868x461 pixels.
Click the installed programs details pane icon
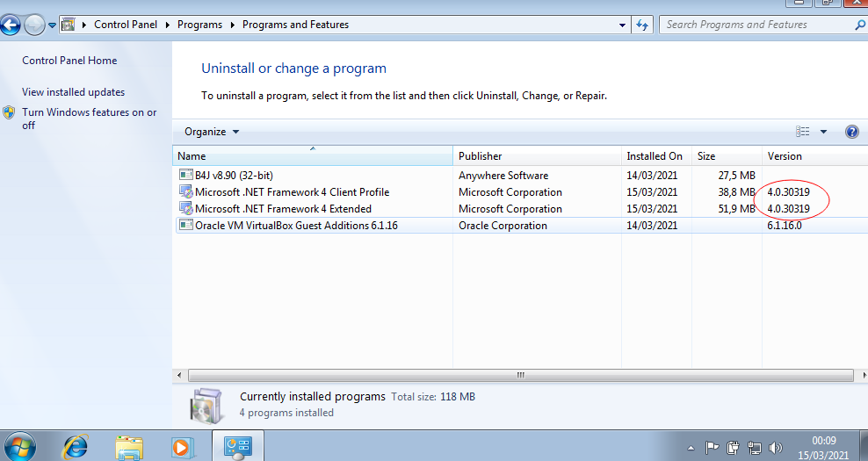[206, 406]
